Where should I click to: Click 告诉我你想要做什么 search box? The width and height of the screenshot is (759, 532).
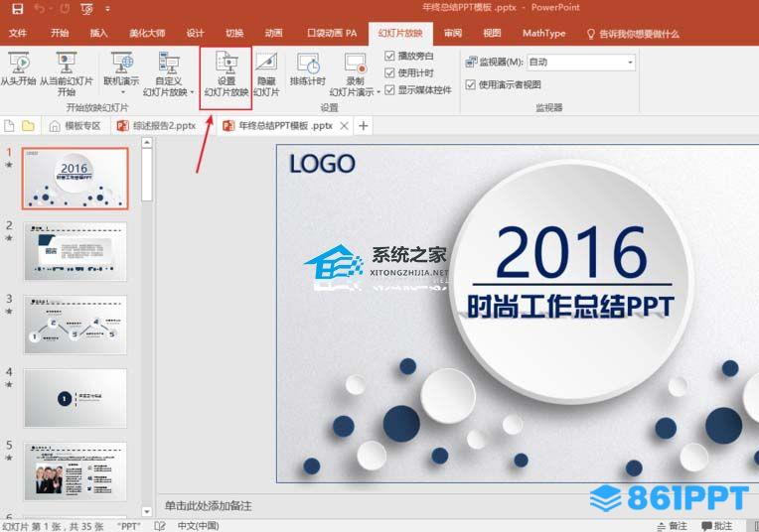point(639,34)
